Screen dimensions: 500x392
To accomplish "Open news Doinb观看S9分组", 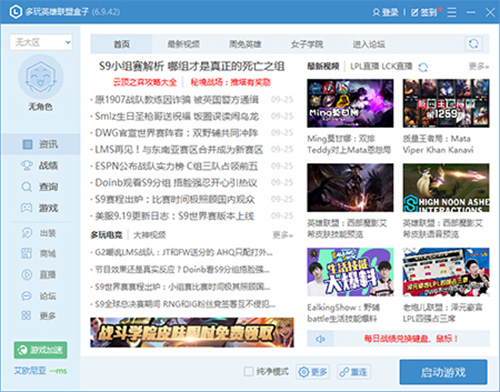I will (176, 183).
